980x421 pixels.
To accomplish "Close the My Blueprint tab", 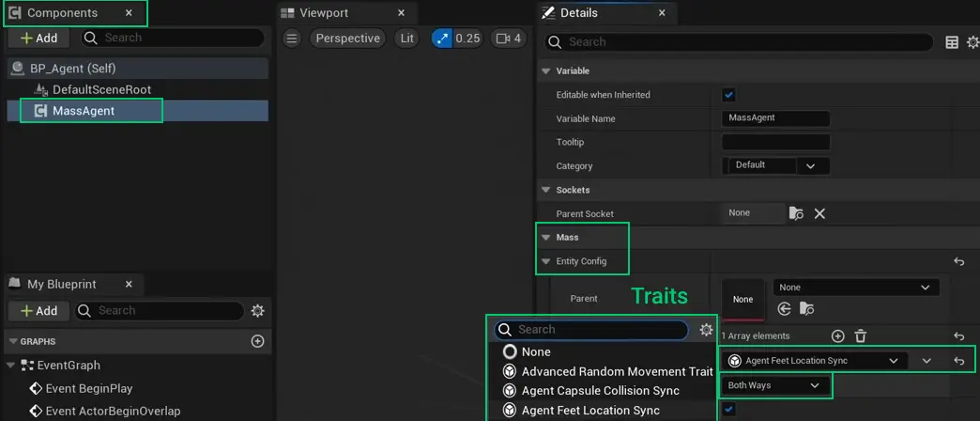I will pos(129,285).
